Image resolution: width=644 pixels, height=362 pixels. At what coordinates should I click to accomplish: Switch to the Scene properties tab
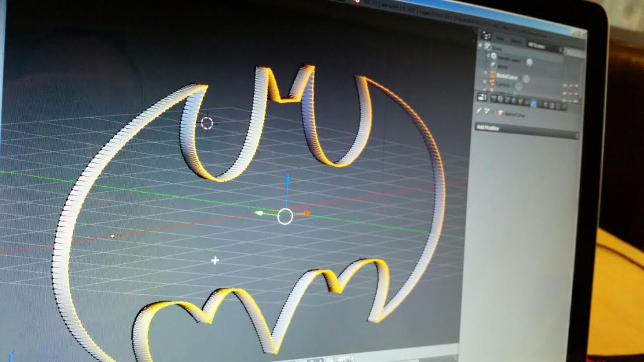pos(507,100)
